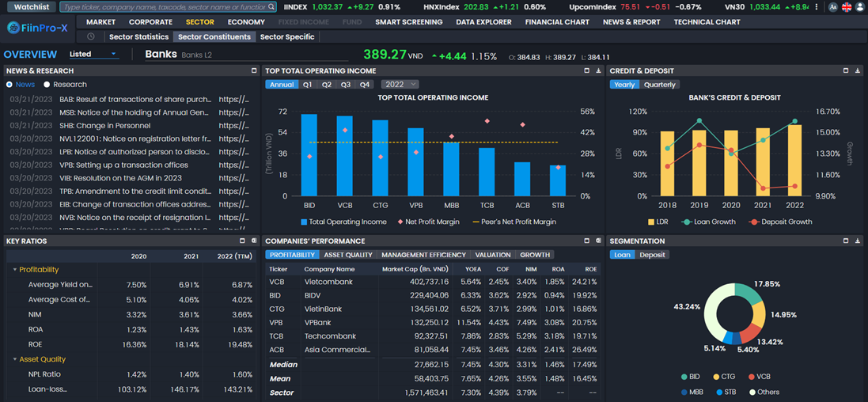Open the language selector UK flag icon

click(x=847, y=7)
